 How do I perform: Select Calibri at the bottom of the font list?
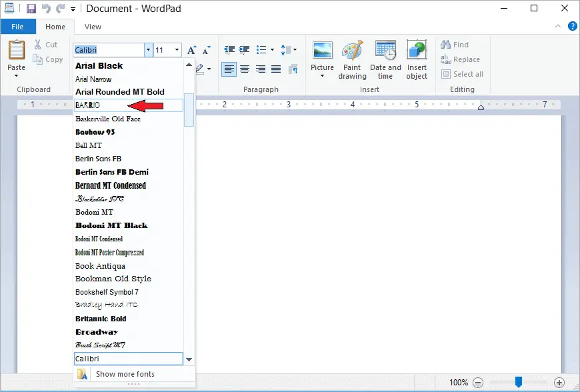pos(128,359)
